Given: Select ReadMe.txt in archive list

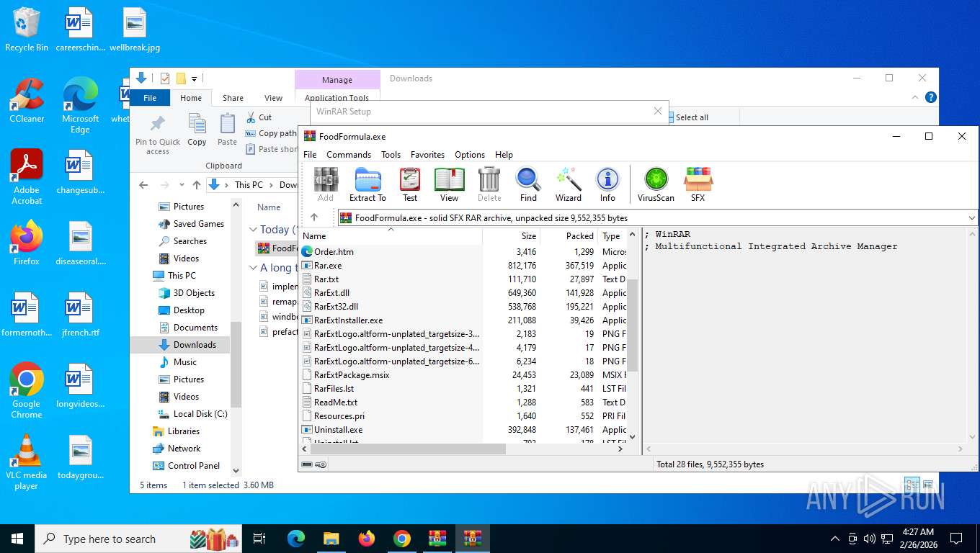Looking at the screenshot, I should tap(336, 403).
